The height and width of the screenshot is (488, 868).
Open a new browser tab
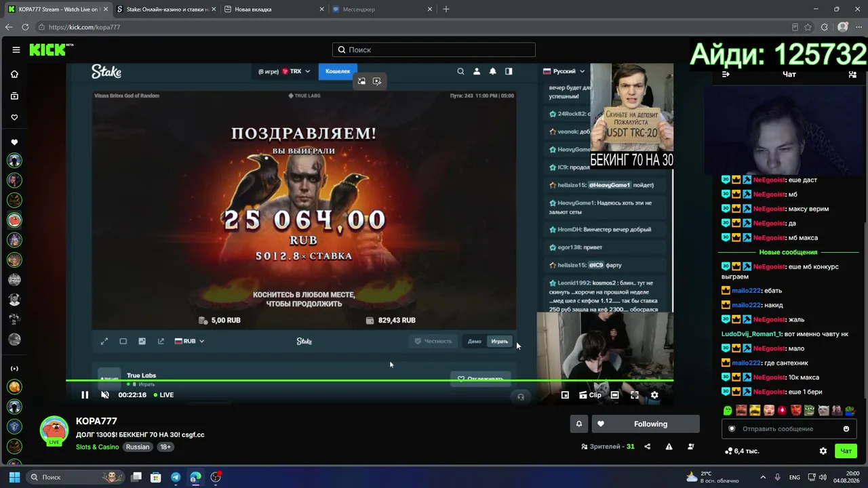pos(446,9)
